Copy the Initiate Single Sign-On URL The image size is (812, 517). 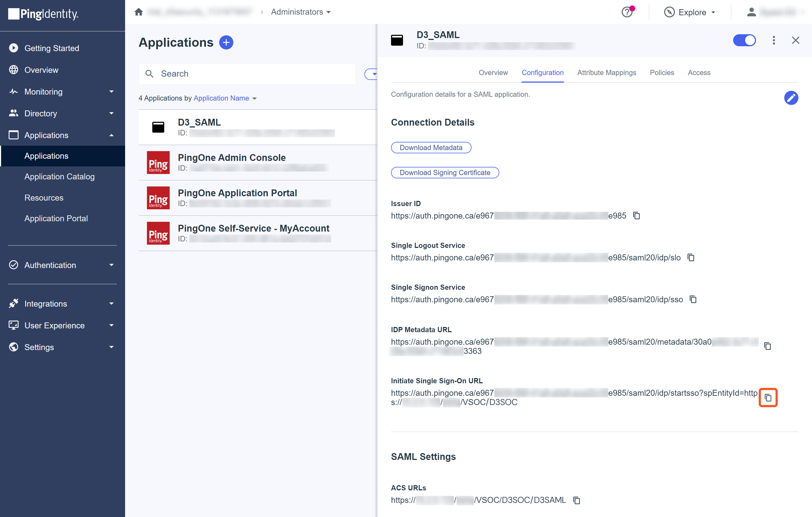(x=768, y=398)
